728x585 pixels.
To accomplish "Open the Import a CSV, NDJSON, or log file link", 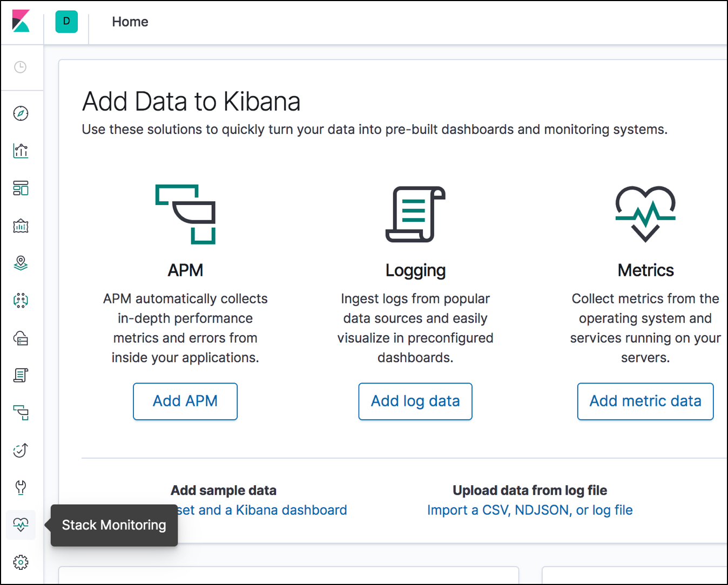I will [529, 509].
